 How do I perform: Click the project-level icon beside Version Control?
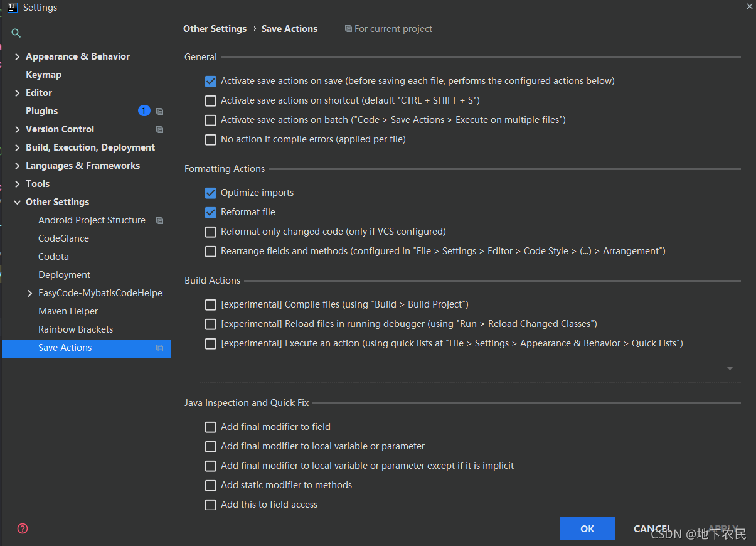[159, 130]
